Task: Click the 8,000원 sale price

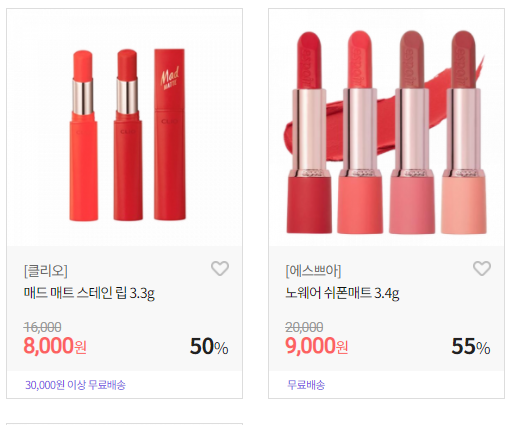Action: (55, 346)
